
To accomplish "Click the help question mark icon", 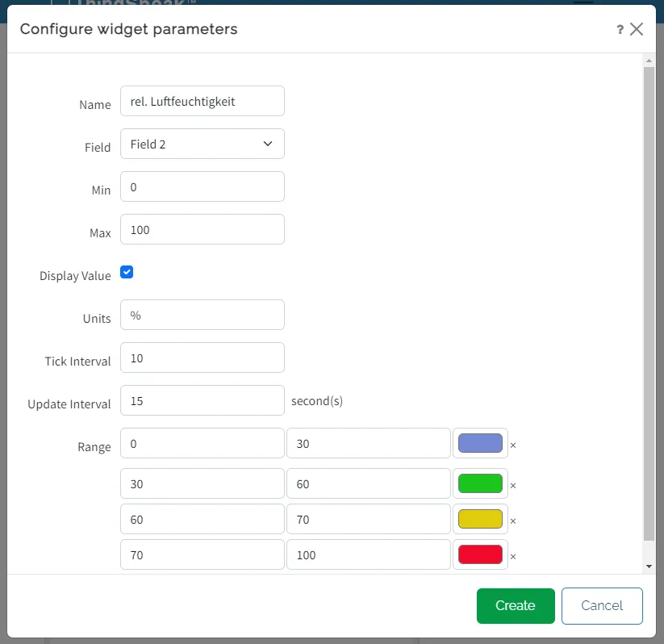I will pyautogui.click(x=620, y=30).
